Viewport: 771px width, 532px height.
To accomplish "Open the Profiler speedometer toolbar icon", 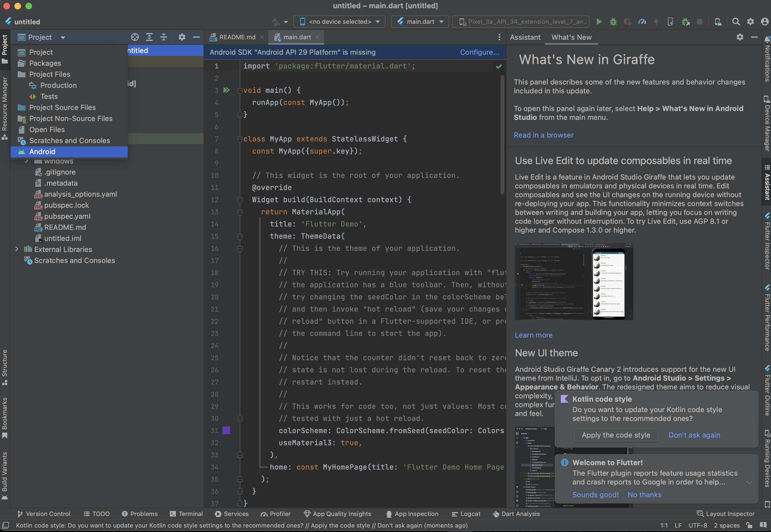I will [x=642, y=22].
